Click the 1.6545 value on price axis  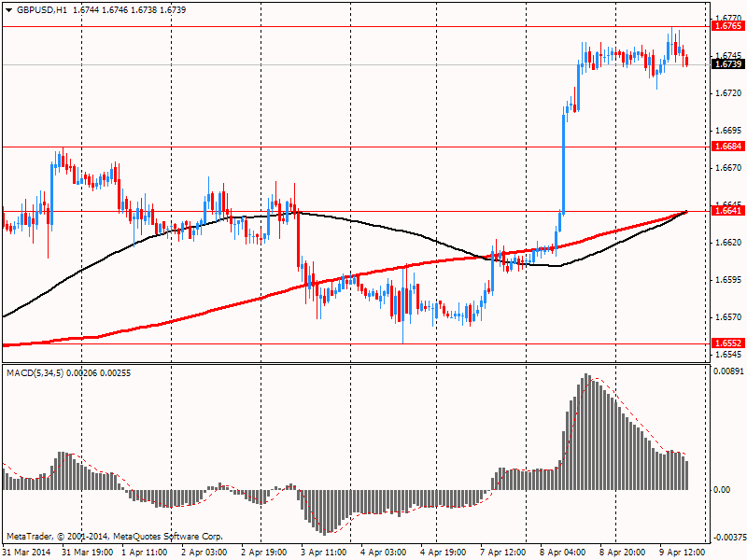729,355
